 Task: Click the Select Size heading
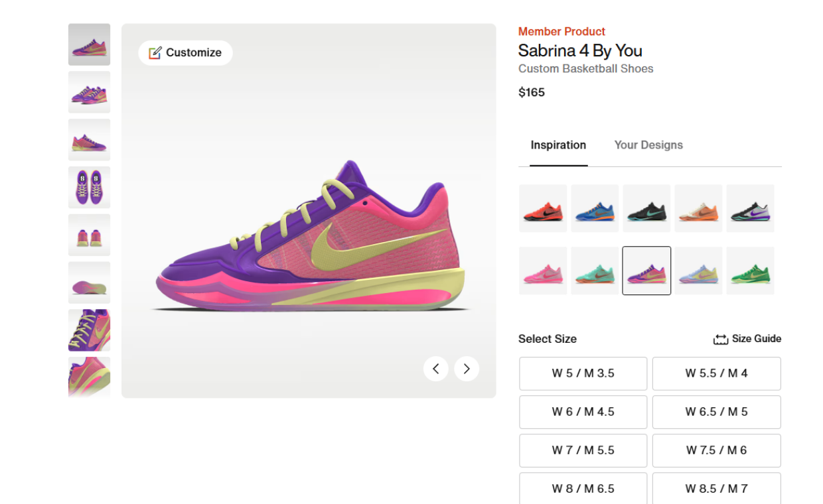click(x=548, y=339)
